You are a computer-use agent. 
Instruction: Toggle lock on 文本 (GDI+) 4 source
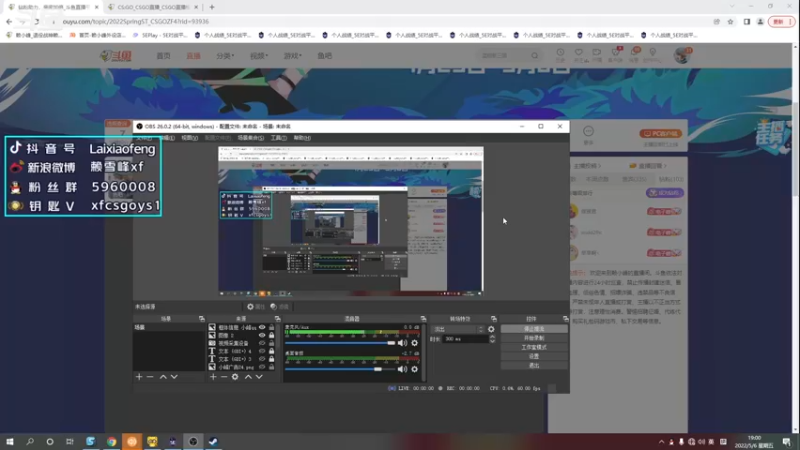pyautogui.click(x=271, y=351)
